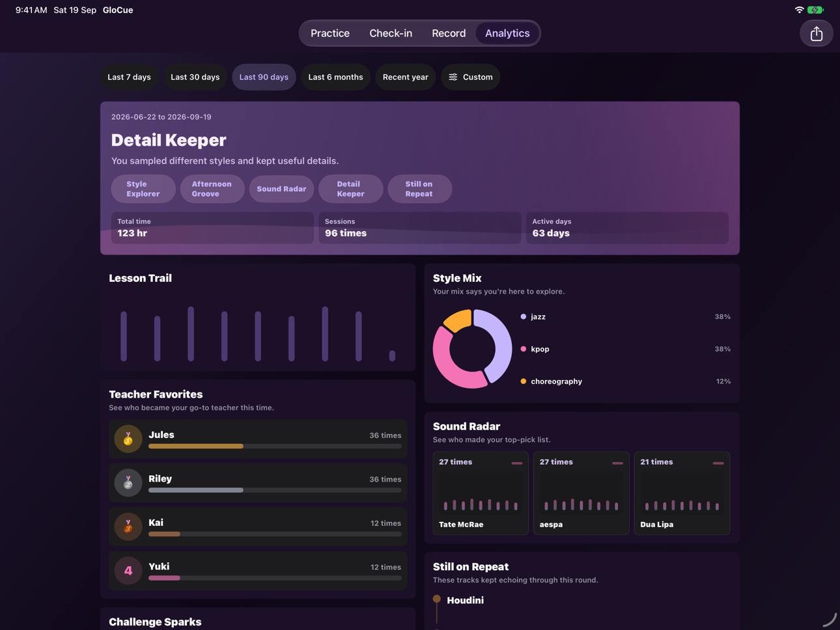Image resolution: width=840 pixels, height=630 pixels.
Task: Click the bronze medal icon beside Kai
Action: (x=128, y=527)
